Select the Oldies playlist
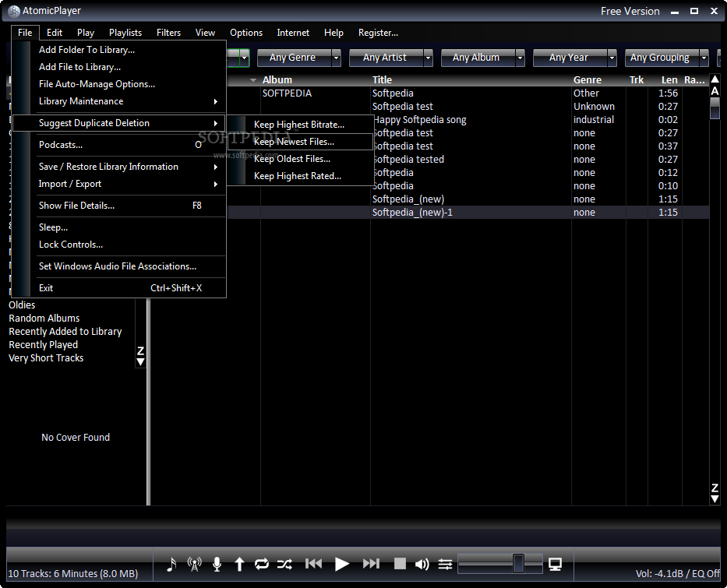The image size is (727, 588). tap(22, 305)
